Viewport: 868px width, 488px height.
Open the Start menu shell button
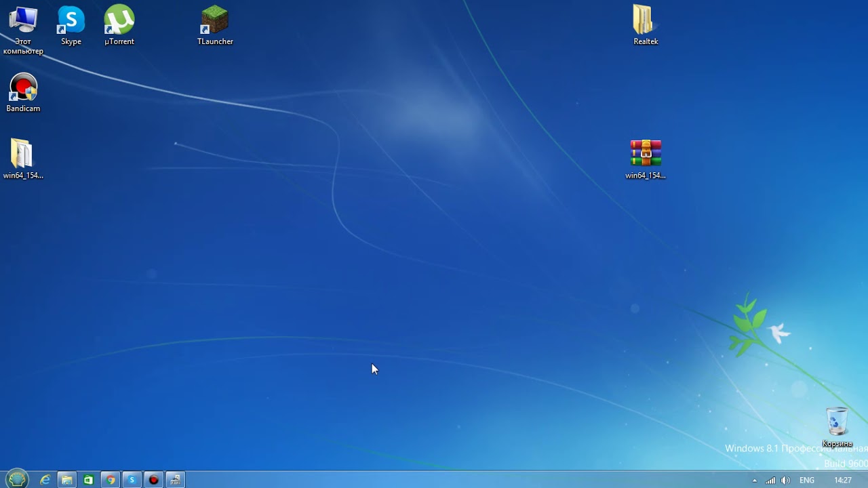(17, 479)
